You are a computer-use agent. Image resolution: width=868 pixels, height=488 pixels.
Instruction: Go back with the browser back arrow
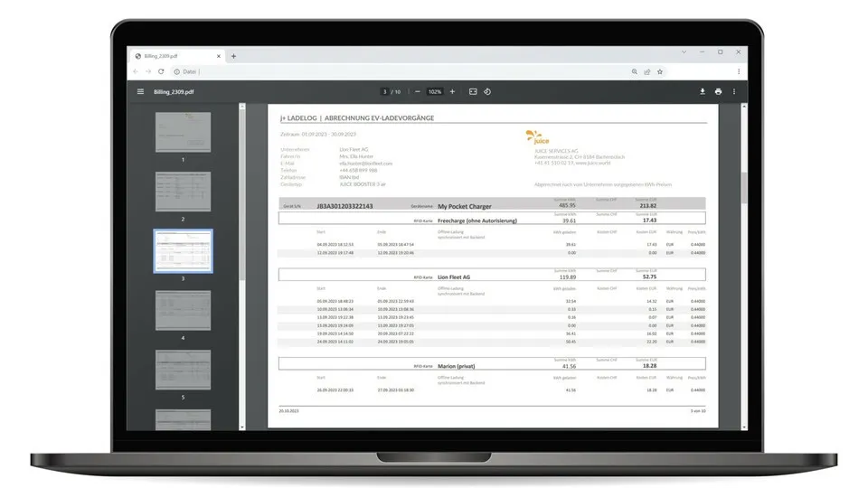tap(136, 71)
